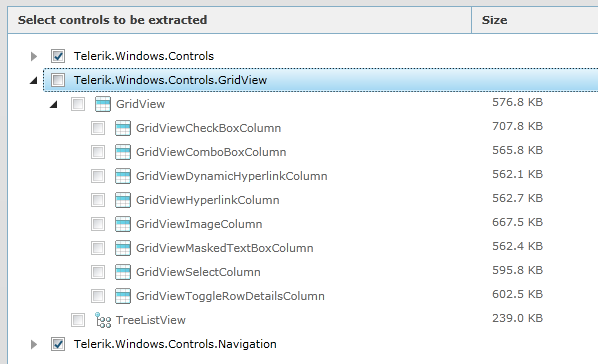The image size is (598, 364).
Task: Click the TreeListView tree icon
Action: (103, 320)
